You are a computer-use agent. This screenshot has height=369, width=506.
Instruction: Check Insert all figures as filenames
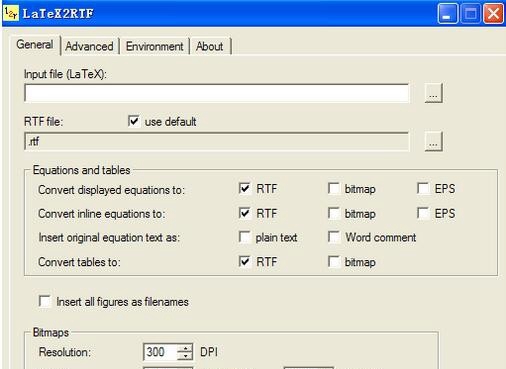tap(45, 301)
